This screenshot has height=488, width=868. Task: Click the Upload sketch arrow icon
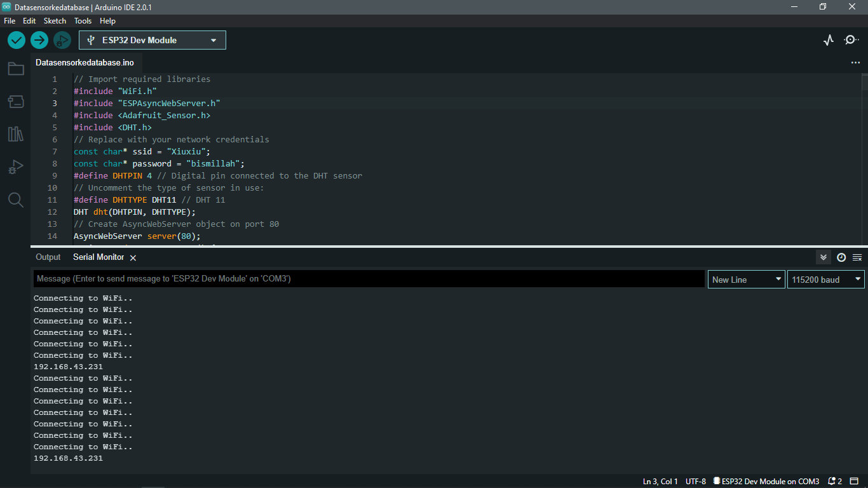(39, 39)
